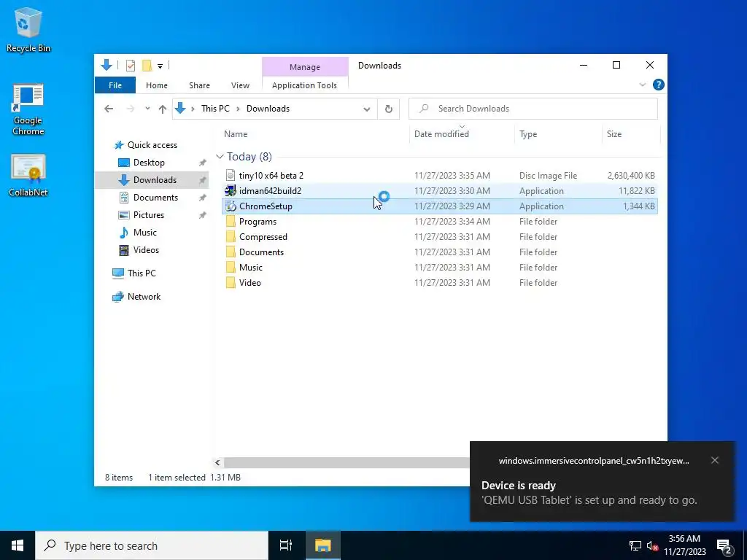Open Music in the navigation pane
747x560 pixels.
click(x=138, y=233)
